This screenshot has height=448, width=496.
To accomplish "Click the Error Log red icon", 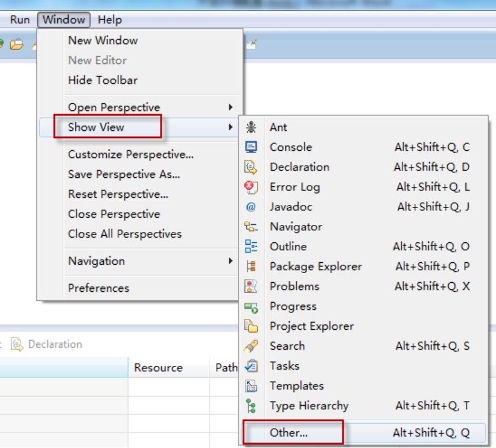I will click(251, 187).
